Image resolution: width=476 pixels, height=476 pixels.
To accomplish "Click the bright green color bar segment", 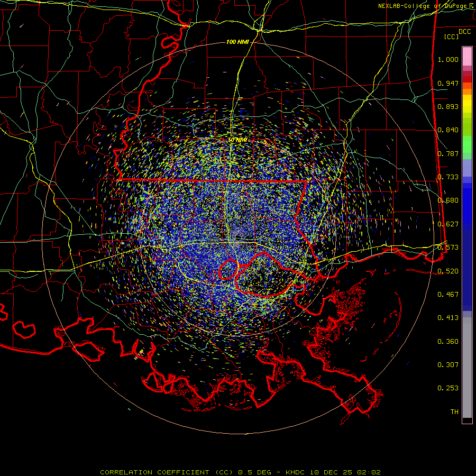I will click(467, 144).
